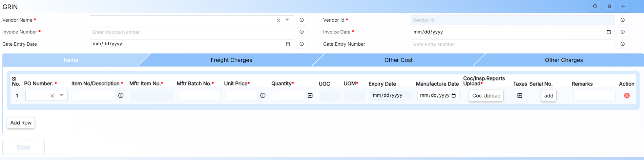Open the Gate Entry Date calendar picker
Screen dimensions: 644x160
[x=288, y=44]
